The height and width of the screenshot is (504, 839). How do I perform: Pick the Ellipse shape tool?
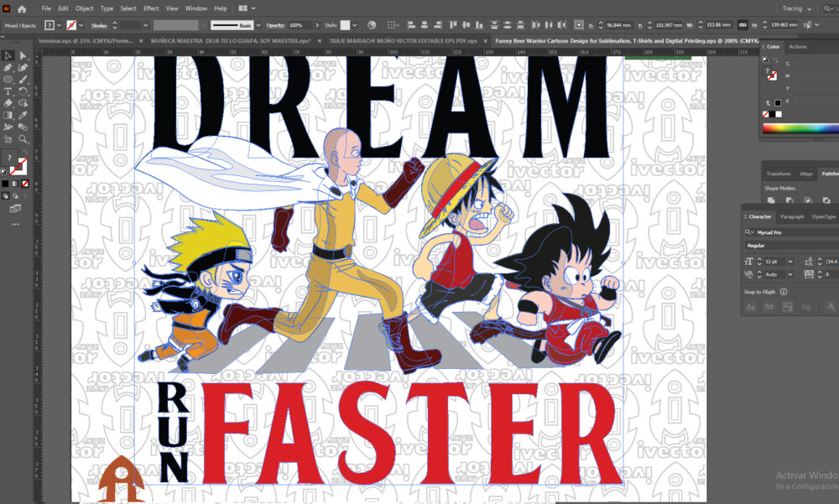click(x=8, y=79)
